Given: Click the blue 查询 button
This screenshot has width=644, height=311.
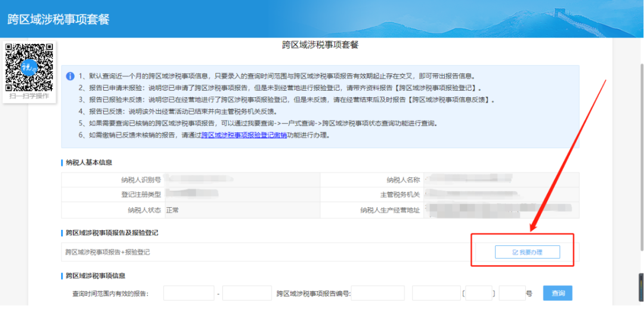Looking at the screenshot, I should coord(558,293).
